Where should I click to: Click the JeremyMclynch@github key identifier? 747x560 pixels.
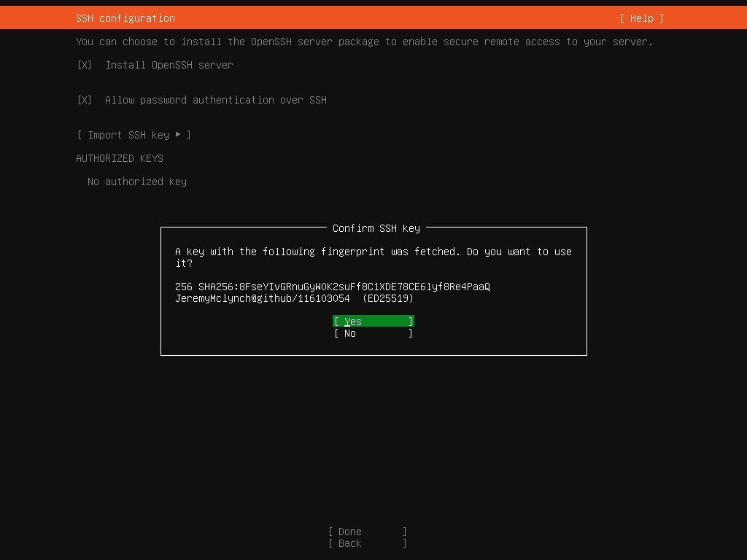click(262, 298)
